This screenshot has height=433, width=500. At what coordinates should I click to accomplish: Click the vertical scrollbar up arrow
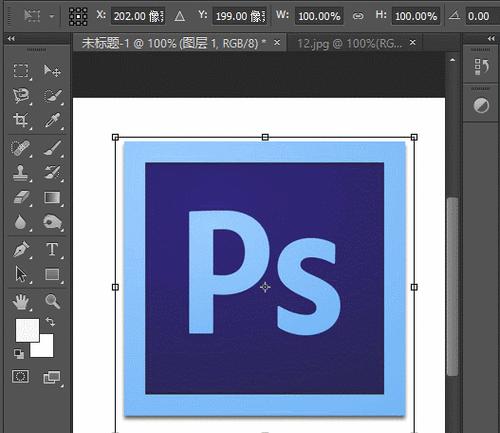(x=452, y=60)
